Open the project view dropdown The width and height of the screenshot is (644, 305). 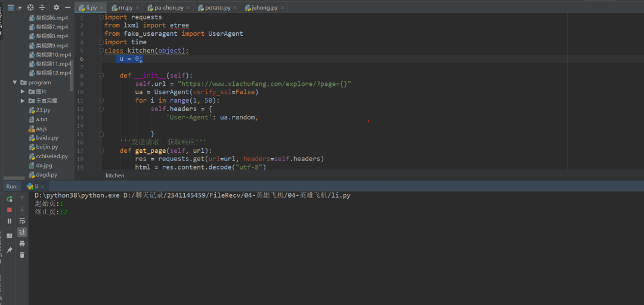click(14, 7)
